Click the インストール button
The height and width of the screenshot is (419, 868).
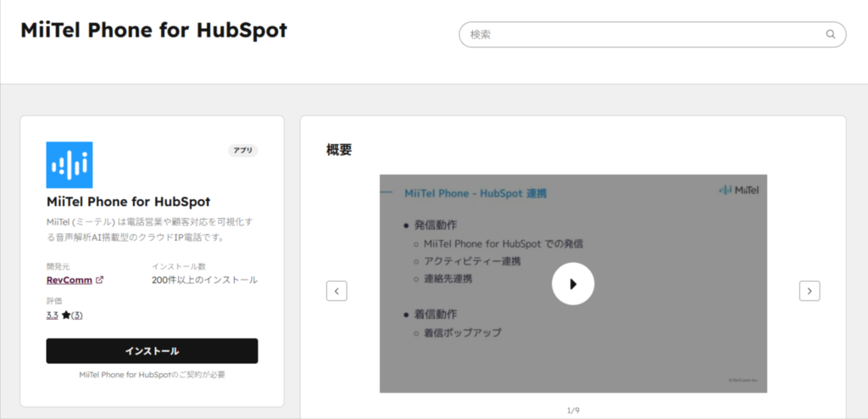click(x=153, y=351)
